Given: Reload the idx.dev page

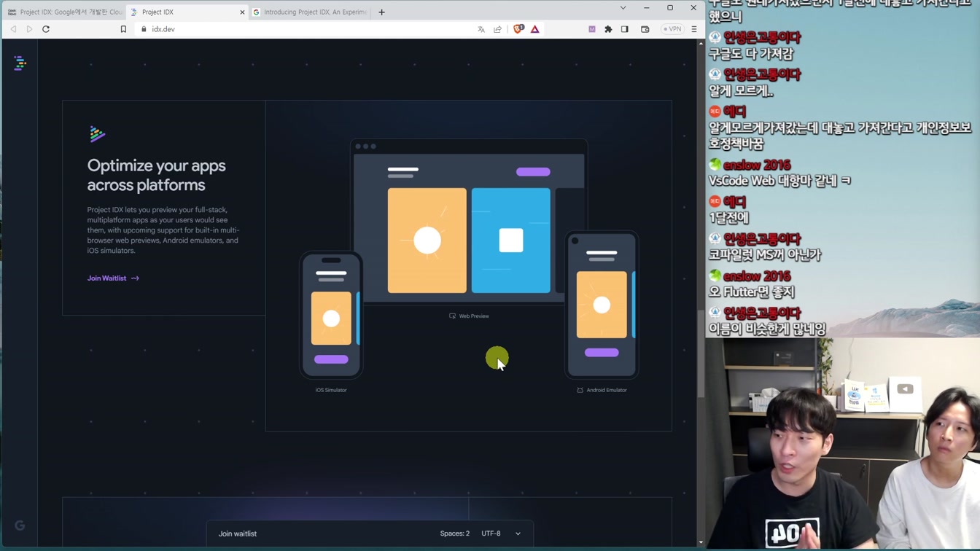Looking at the screenshot, I should (x=46, y=29).
